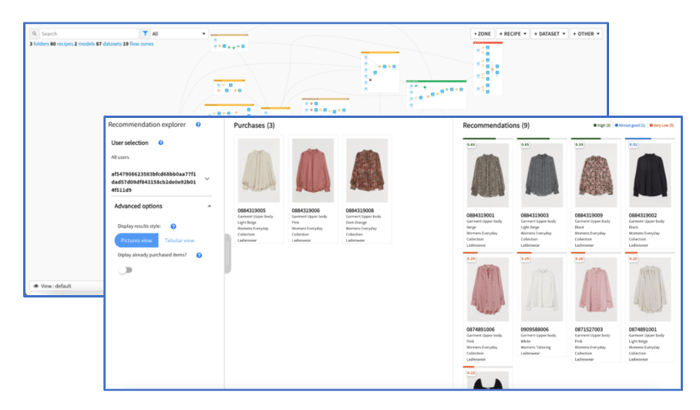Click help icon beside Display results style
700x410 pixels.
pyautogui.click(x=173, y=226)
